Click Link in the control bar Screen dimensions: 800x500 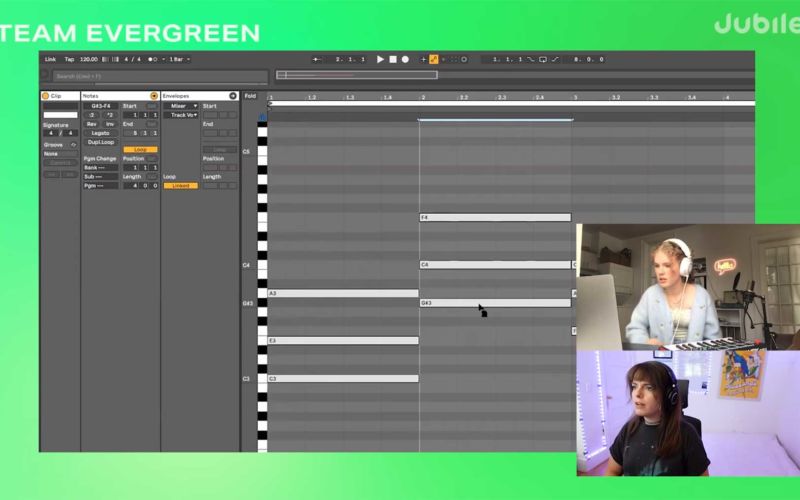coord(50,59)
